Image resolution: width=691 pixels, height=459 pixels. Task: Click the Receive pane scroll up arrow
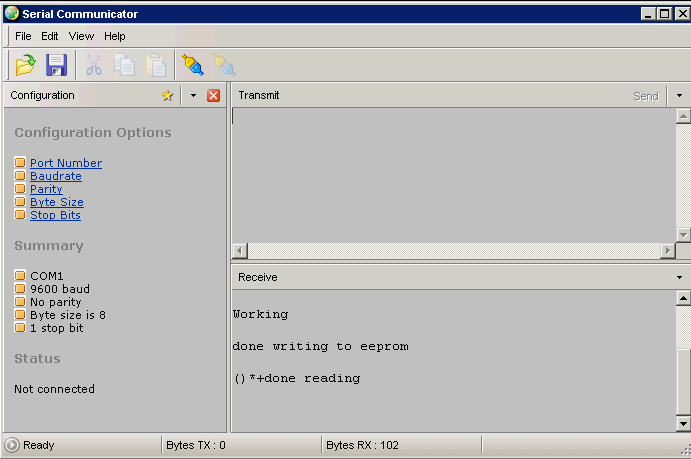pyautogui.click(x=683, y=298)
